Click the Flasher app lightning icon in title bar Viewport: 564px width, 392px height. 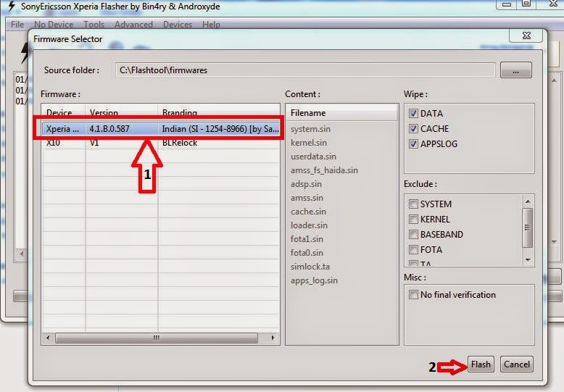pos(11,6)
